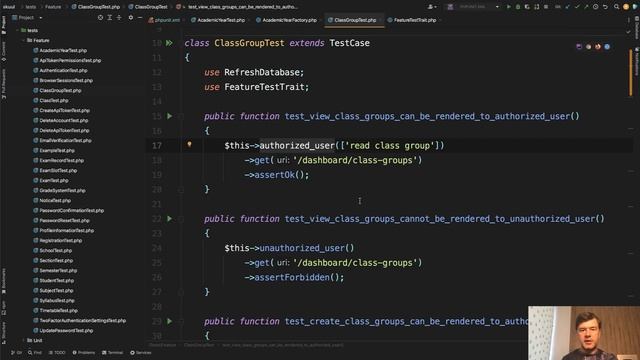Image resolution: width=640 pixels, height=360 pixels.
Task: Open the user account icon in toolbar
Action: coord(432,7)
